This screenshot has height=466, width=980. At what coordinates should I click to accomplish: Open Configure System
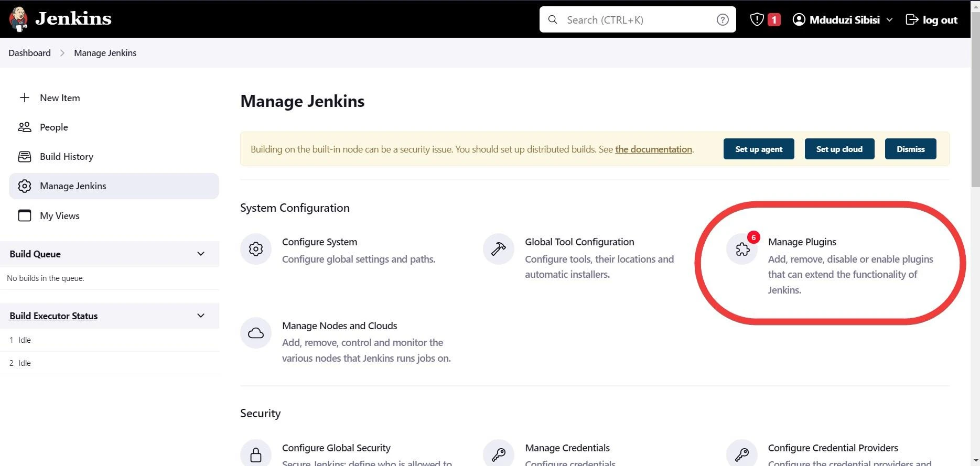[319, 242]
